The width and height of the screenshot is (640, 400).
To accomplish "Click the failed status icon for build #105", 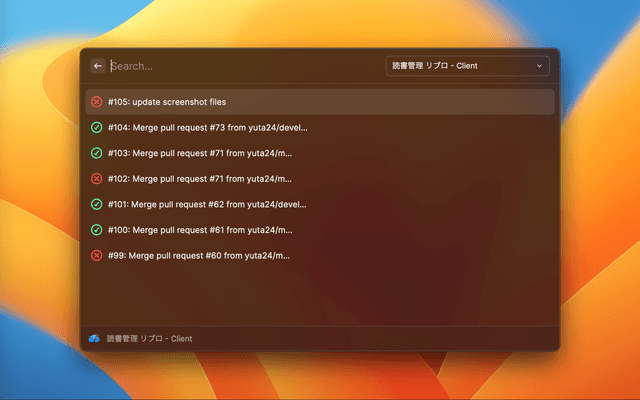I will coord(97,102).
